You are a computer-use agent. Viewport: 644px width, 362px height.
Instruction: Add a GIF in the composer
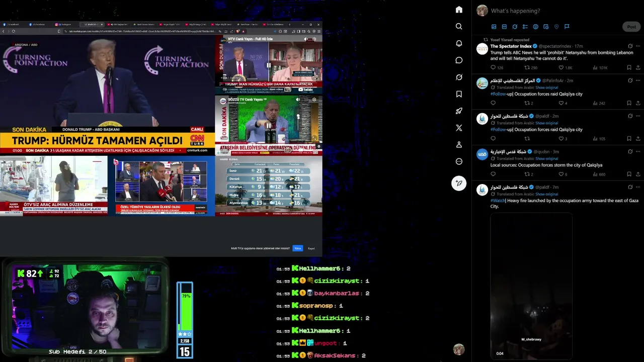[x=504, y=27]
